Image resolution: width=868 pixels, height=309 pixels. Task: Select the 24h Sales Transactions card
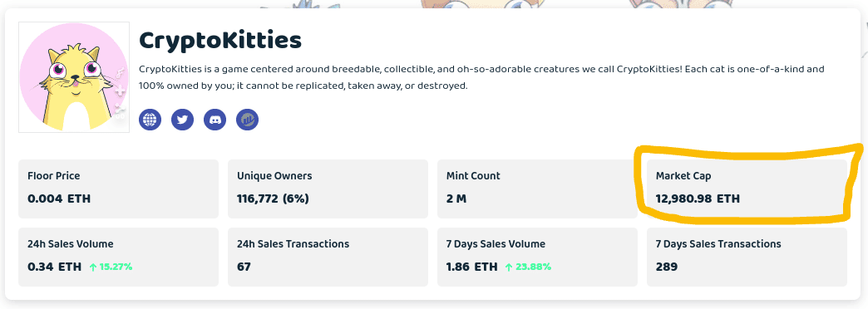[328, 257]
